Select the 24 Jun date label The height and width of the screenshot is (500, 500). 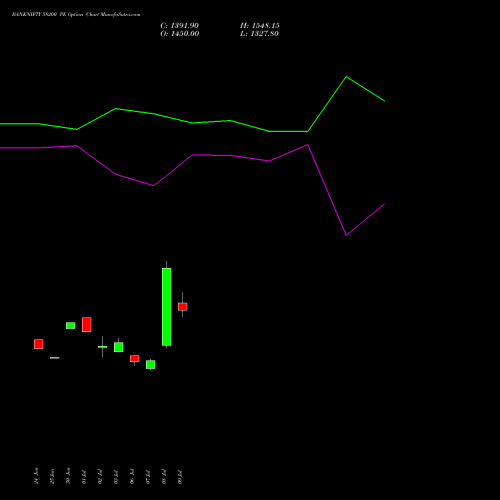tap(36, 476)
